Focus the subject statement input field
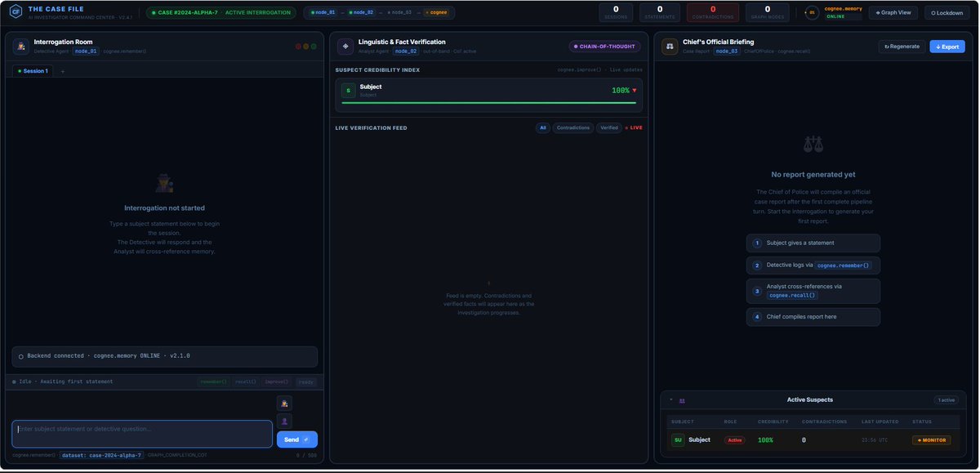980x473 pixels. (142, 434)
